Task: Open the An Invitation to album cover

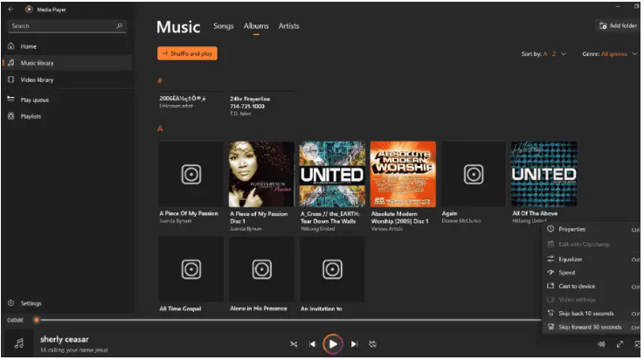Action: pyautogui.click(x=332, y=269)
